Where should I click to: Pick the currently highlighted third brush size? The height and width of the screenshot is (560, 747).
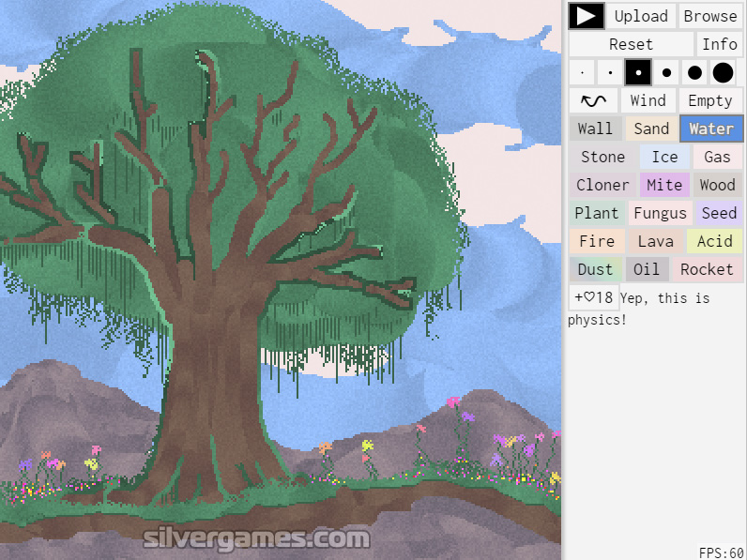click(x=638, y=72)
